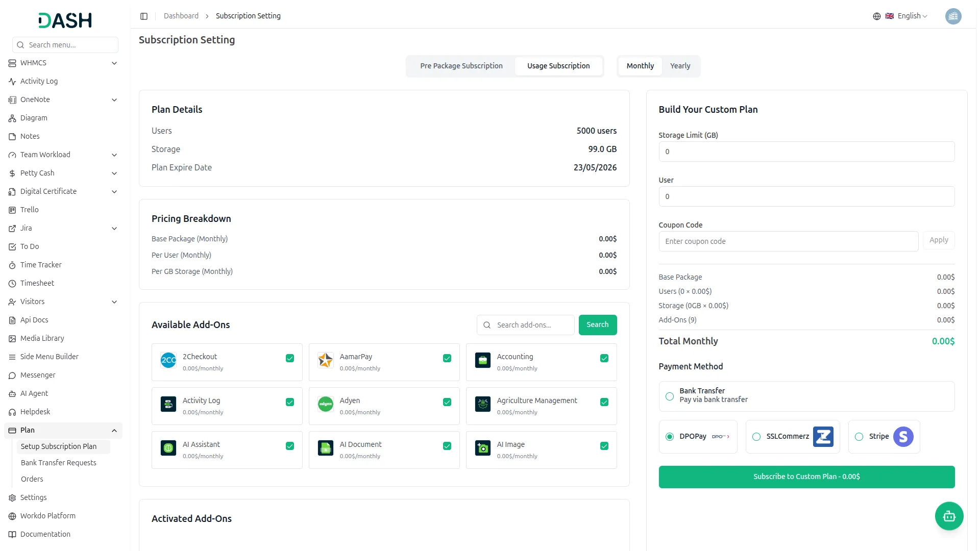Click the AI Document icon
This screenshot has width=980, height=551.
tap(326, 448)
